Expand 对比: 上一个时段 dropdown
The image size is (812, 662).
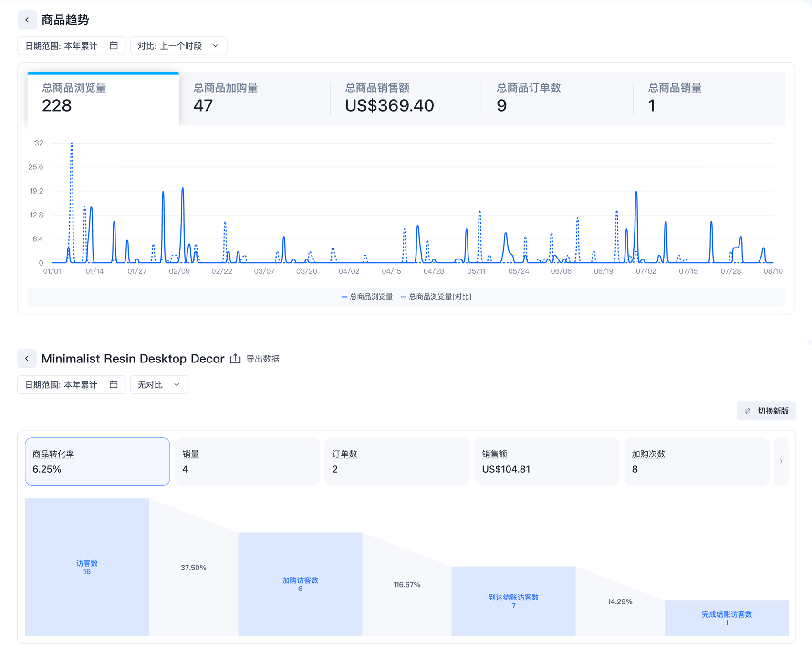click(178, 46)
